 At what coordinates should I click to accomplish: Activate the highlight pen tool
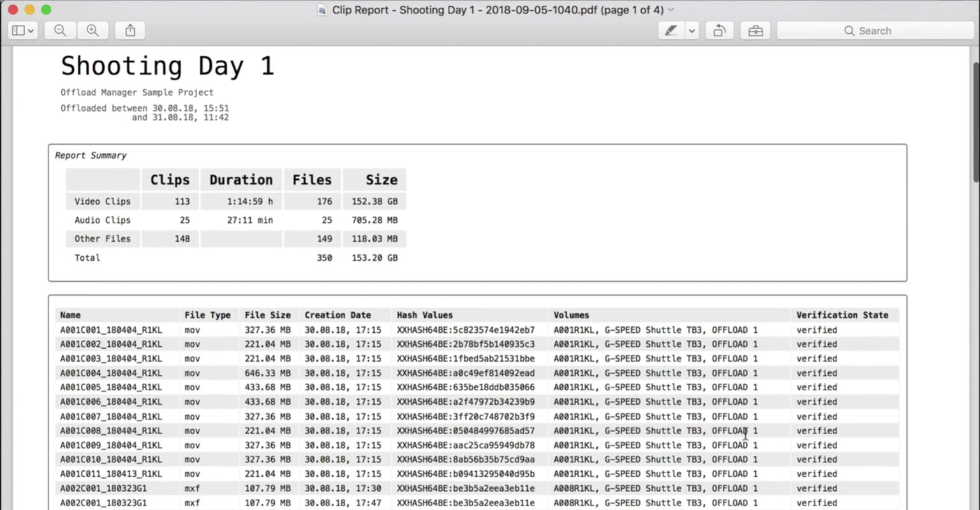[x=671, y=31]
